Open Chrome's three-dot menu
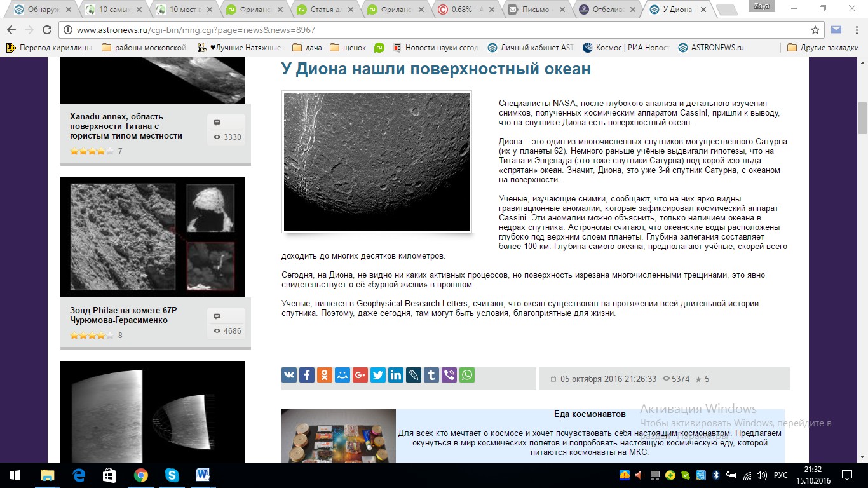Viewport: 868px width, 488px height. coord(855,30)
